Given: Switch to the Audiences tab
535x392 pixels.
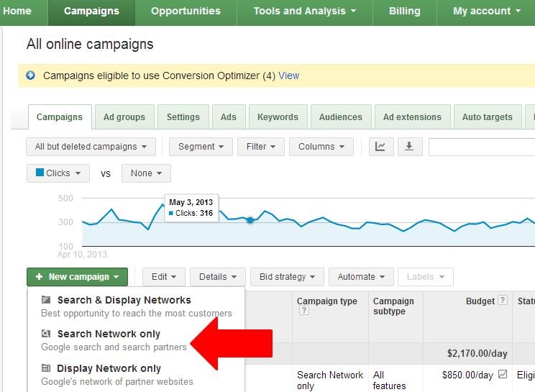Looking at the screenshot, I should 341,117.
